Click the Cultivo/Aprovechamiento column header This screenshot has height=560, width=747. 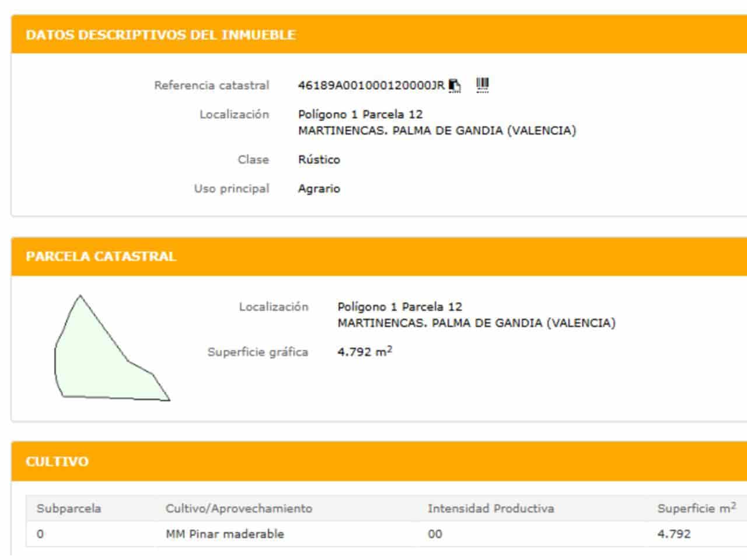click(x=238, y=508)
